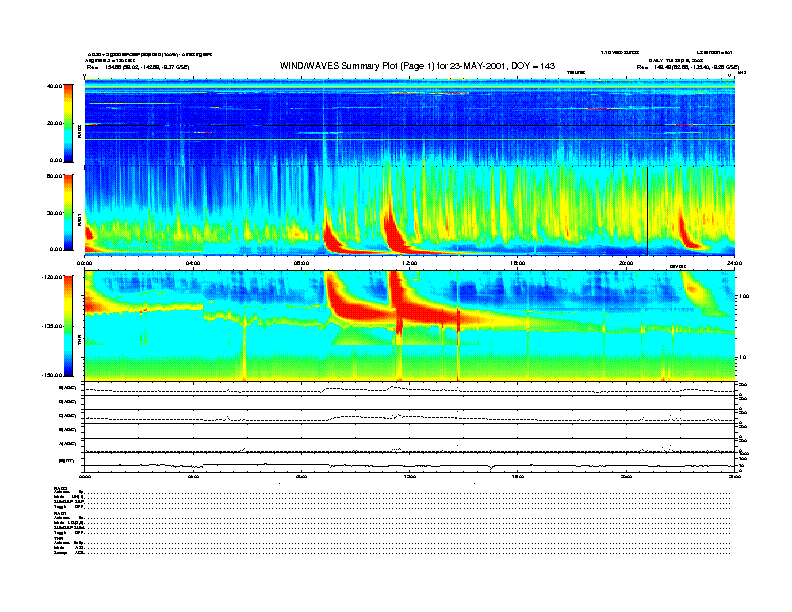Click the -150.00 label on TNR scale
The image size is (792, 612).
pyautogui.click(x=52, y=375)
